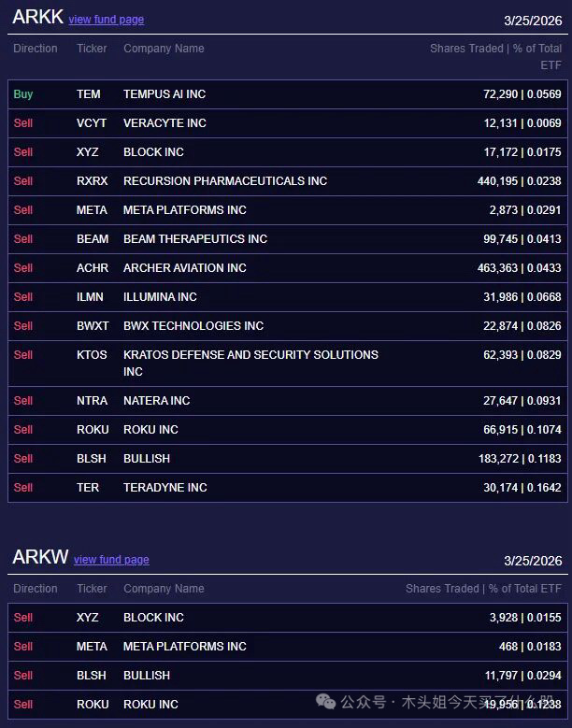Screen dimensions: 572x728
Task: Click the VCYT ticker in ARKK
Action: [92, 123]
